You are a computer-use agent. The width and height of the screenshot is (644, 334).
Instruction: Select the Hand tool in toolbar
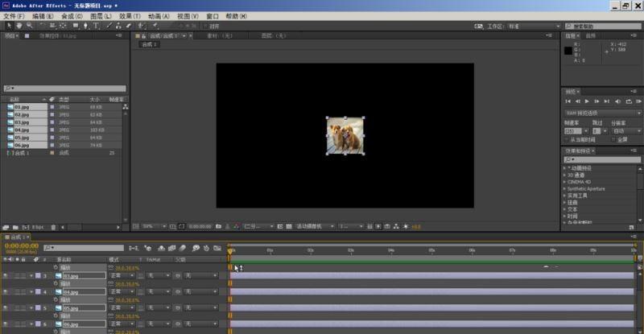point(19,26)
